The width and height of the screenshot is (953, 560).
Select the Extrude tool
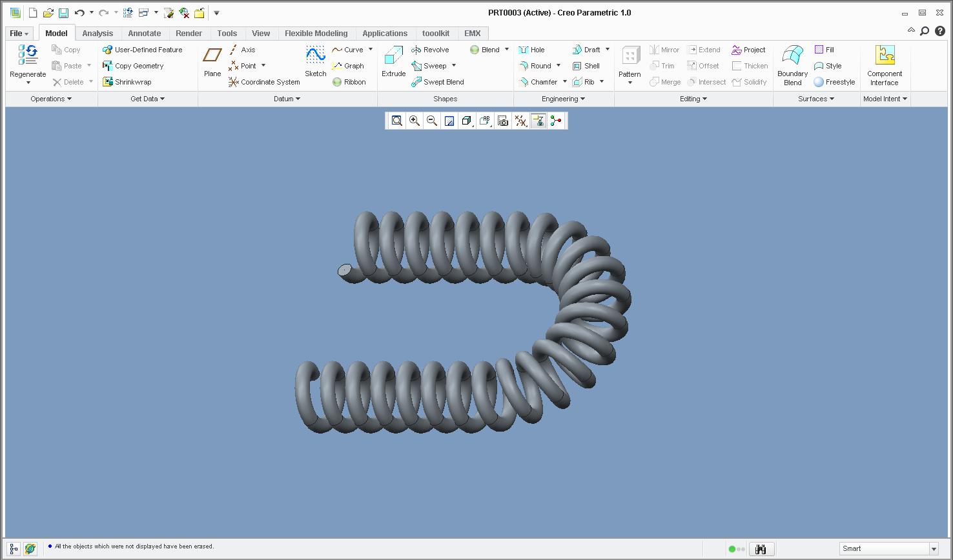pyautogui.click(x=394, y=62)
